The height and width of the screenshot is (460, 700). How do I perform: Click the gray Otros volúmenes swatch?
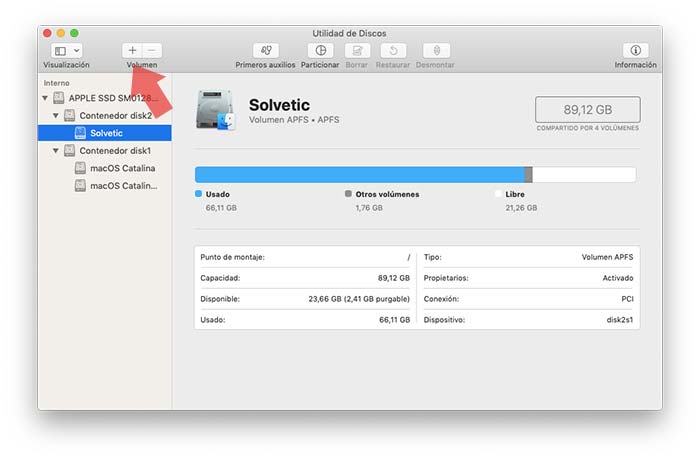tap(348, 194)
